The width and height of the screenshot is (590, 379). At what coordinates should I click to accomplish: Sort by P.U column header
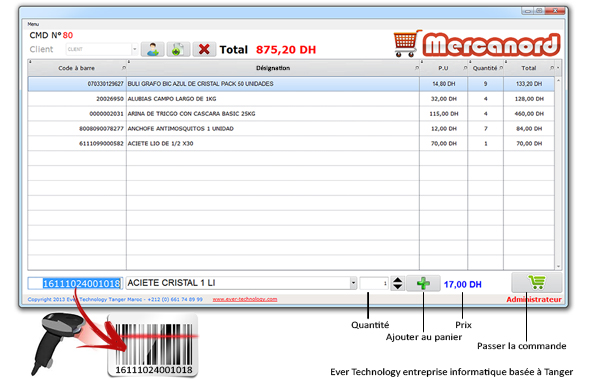pyautogui.click(x=443, y=68)
